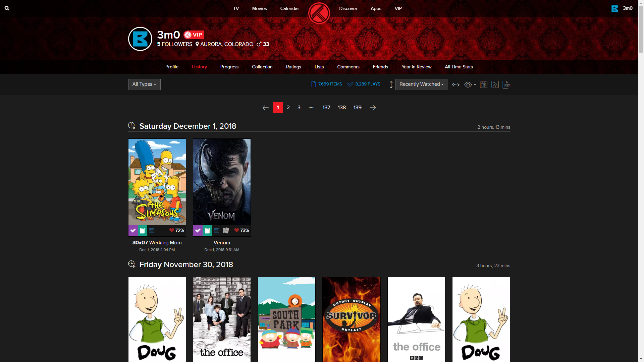The height and width of the screenshot is (362, 644).
Task: Click the clock icon beside Friday November 30
Action: click(132, 264)
